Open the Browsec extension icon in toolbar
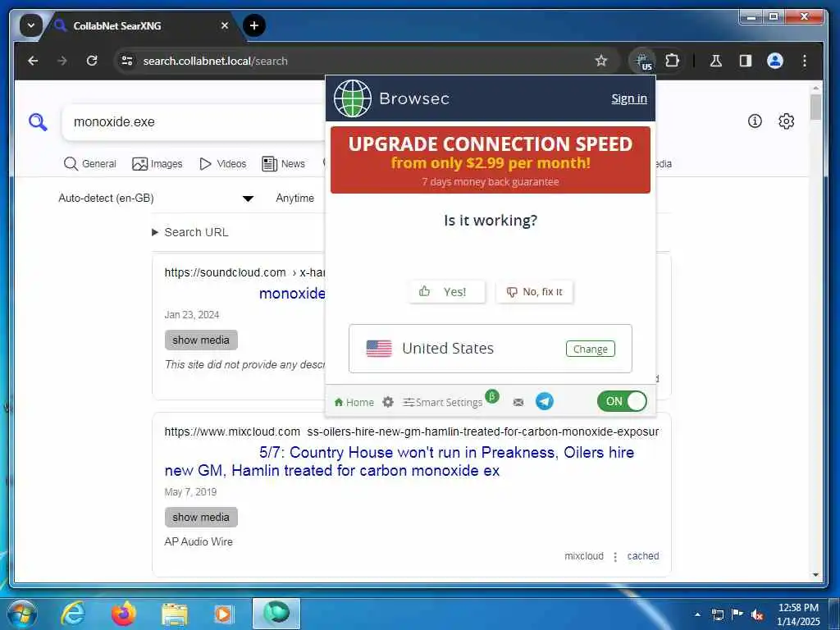This screenshot has width=840, height=630. pyautogui.click(x=643, y=61)
